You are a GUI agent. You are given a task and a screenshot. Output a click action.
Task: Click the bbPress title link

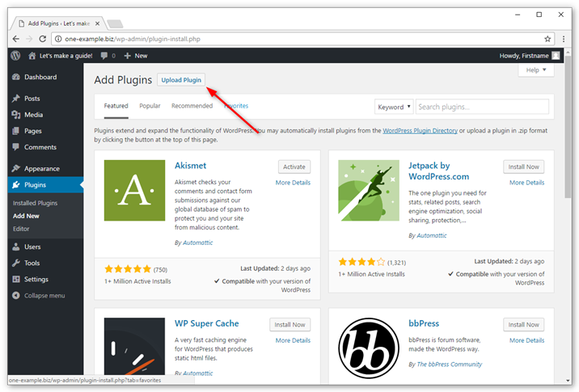pos(424,323)
